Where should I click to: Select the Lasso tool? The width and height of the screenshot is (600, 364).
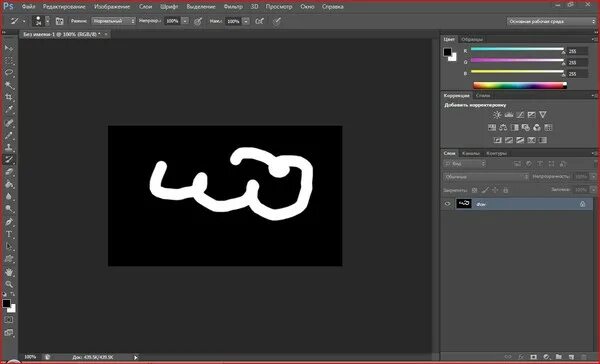(8, 73)
